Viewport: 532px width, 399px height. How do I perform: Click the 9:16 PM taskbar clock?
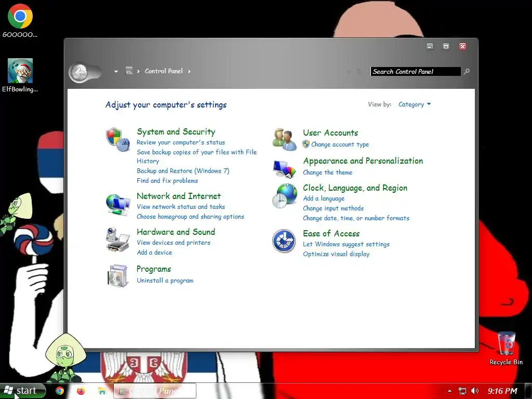pyautogui.click(x=502, y=391)
